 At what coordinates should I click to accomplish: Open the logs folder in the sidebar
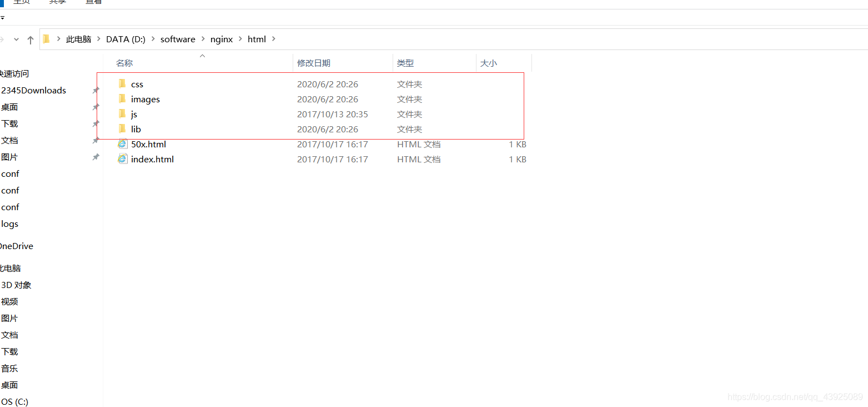coord(9,224)
